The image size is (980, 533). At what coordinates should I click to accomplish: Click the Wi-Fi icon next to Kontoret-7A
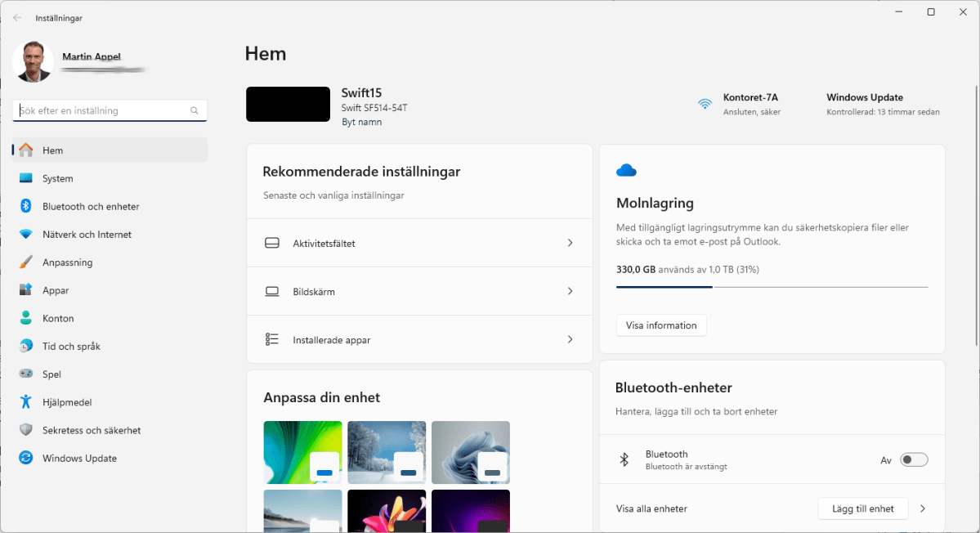point(705,104)
